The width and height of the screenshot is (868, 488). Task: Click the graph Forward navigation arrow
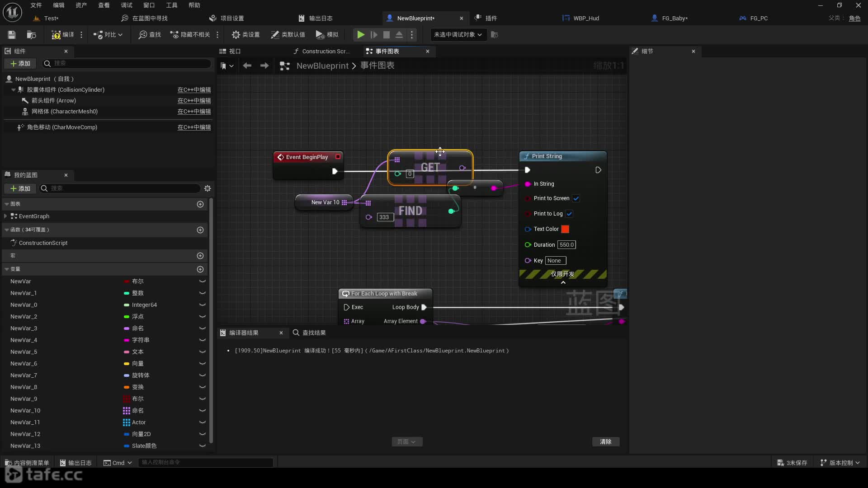264,66
